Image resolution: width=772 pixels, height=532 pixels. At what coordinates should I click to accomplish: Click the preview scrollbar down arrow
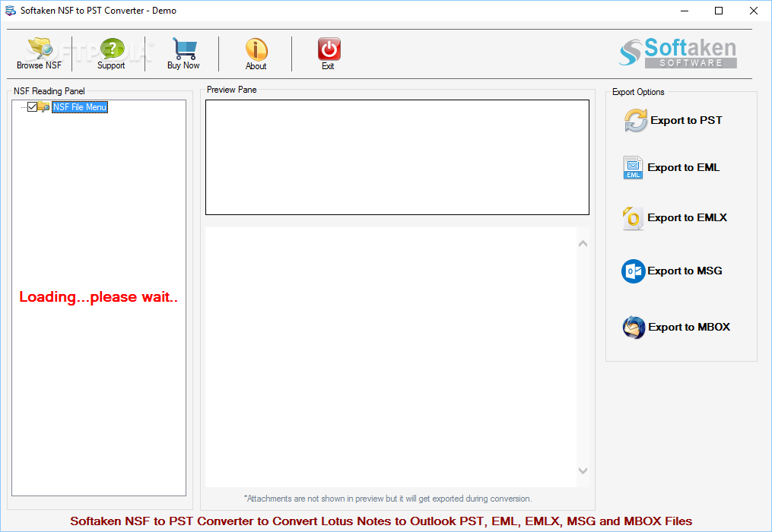pyautogui.click(x=583, y=471)
